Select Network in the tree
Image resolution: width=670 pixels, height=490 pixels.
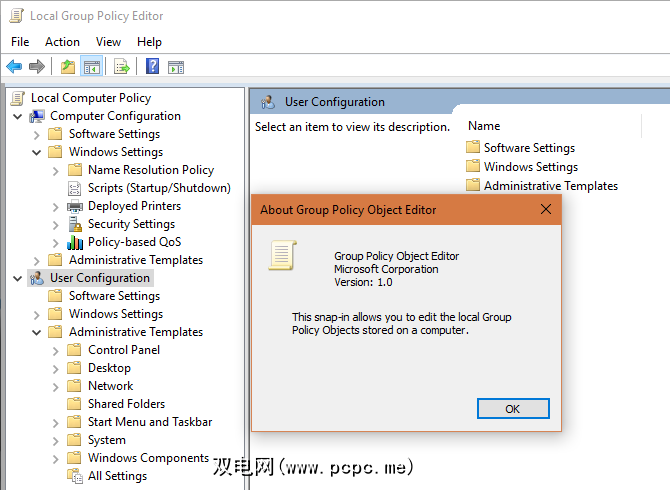(111, 386)
